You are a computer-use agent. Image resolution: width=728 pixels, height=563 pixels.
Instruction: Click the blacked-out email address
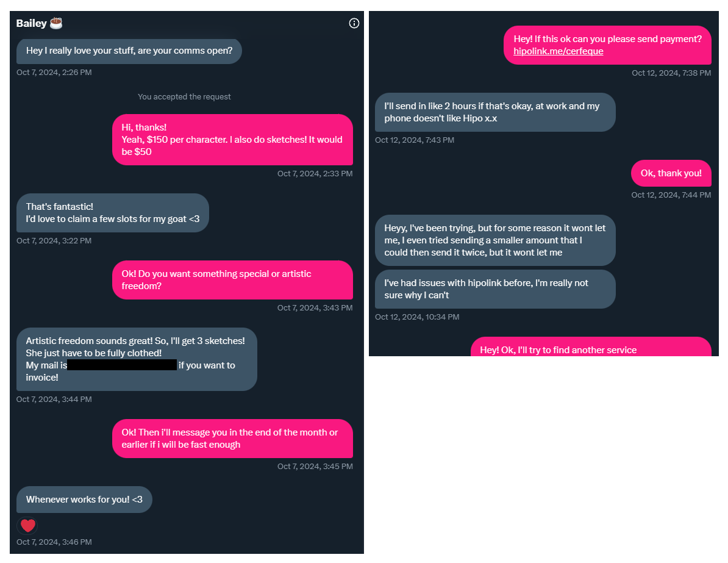coord(122,365)
